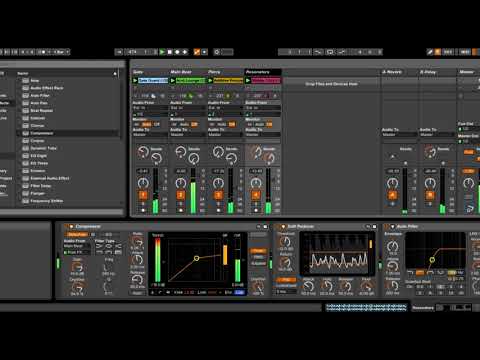Open first track Audio From dropdown
This screenshot has width=480, height=360.
150,108
